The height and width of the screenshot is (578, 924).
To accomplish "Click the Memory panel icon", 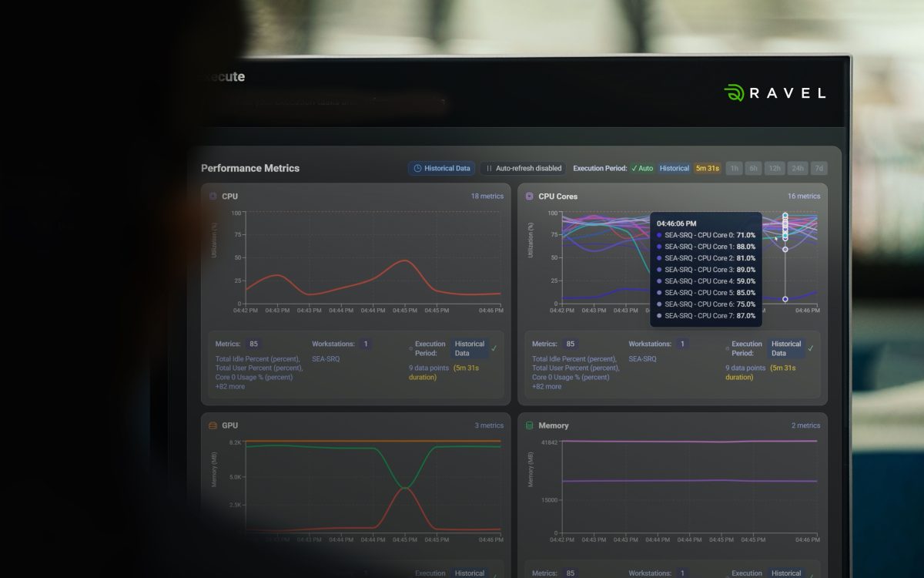I will tap(529, 425).
